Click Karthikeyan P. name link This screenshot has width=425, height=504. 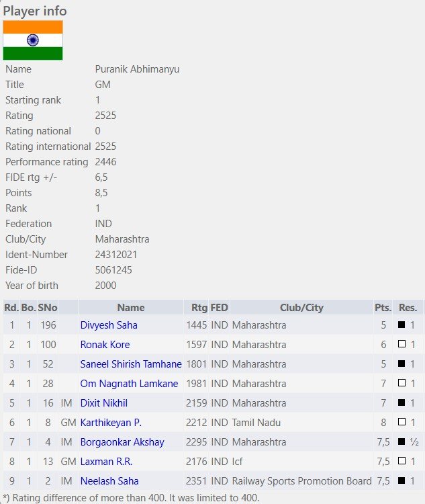click(111, 423)
